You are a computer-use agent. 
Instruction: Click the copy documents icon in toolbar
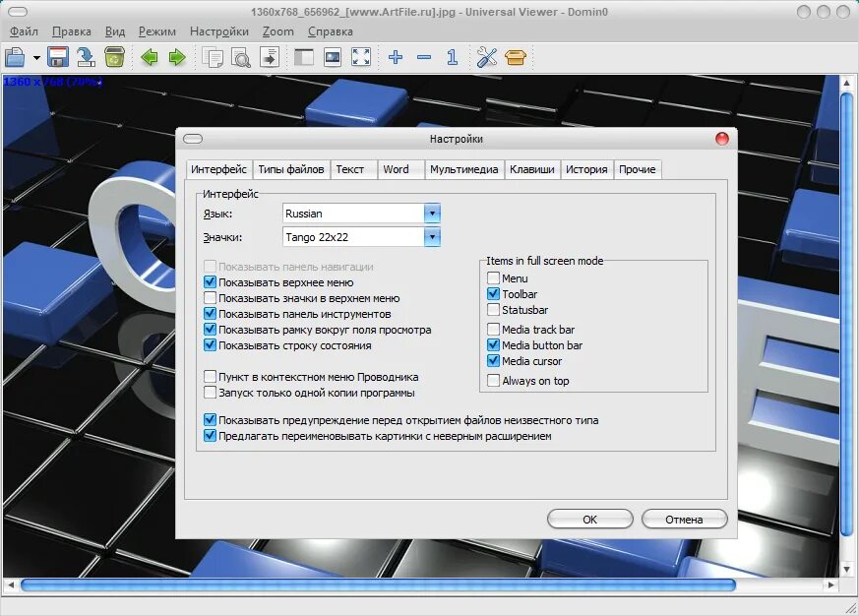click(213, 57)
